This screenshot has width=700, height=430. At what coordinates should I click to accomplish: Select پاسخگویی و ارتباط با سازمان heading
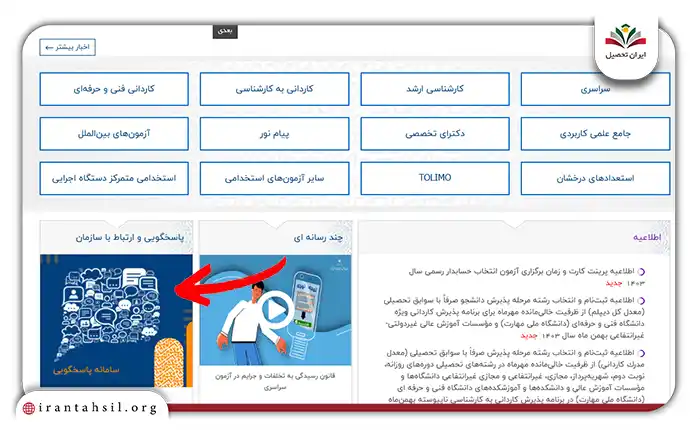(129, 238)
